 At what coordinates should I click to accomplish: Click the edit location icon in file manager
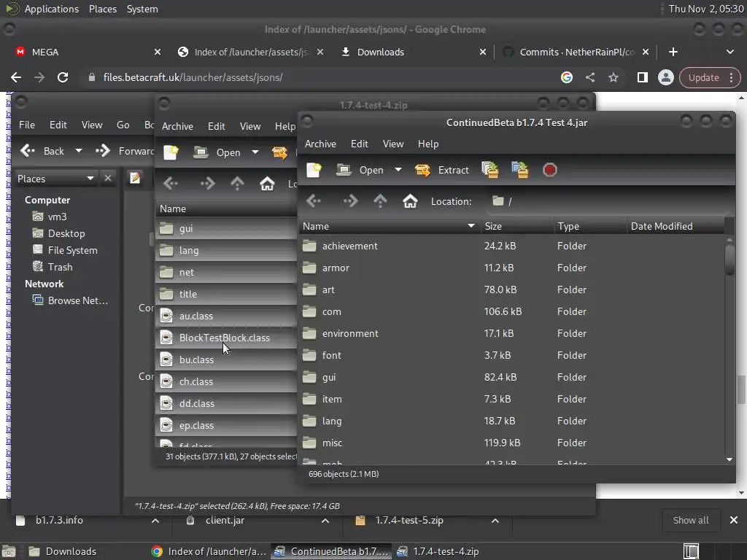135,178
